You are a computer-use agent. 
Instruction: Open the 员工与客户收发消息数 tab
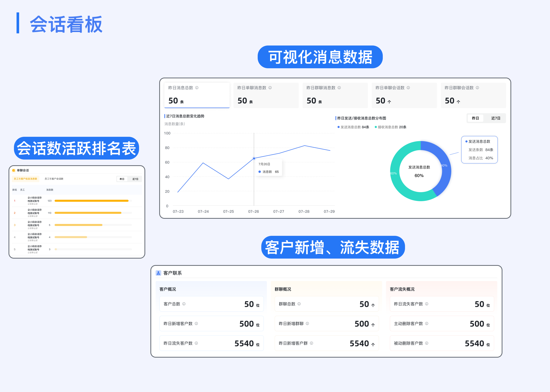click(25, 179)
